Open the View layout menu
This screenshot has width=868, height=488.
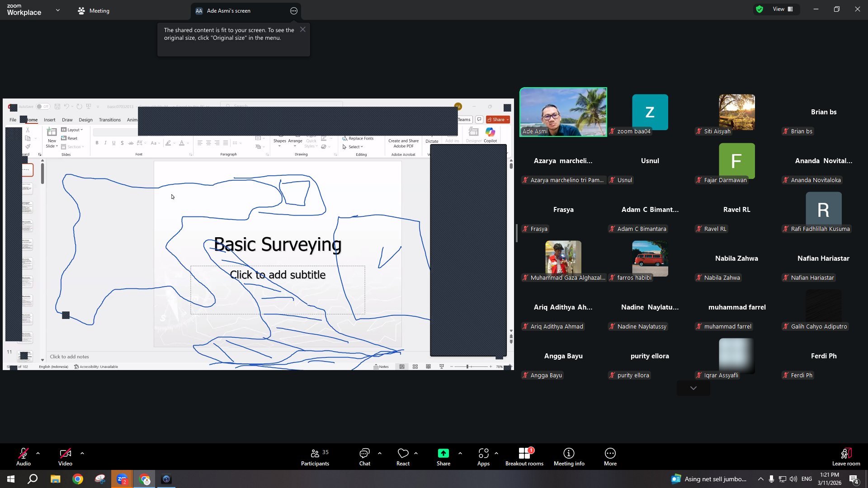(x=783, y=9)
